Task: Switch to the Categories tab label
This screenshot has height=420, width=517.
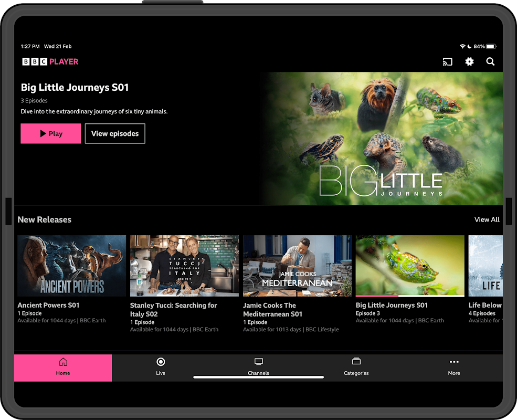Action: click(x=356, y=373)
